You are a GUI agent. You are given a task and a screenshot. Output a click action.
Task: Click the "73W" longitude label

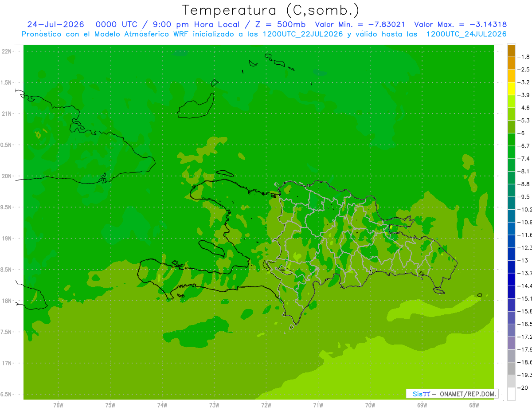click(214, 405)
